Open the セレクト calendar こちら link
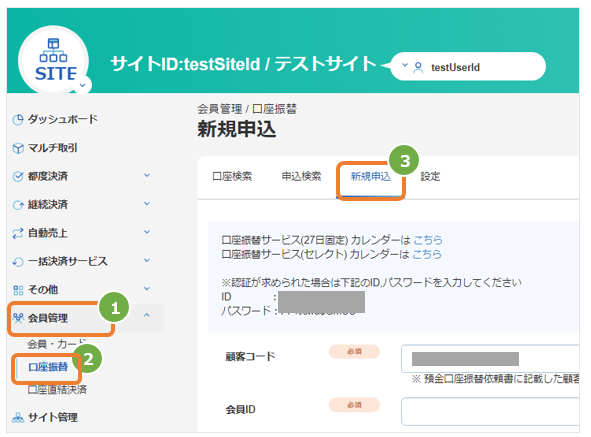This screenshot has width=591, height=437. point(427,254)
